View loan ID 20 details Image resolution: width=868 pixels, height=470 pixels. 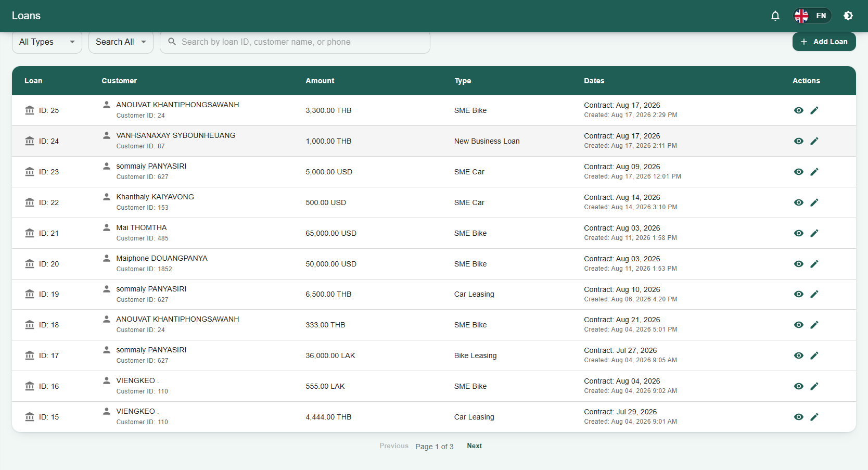[799, 264]
